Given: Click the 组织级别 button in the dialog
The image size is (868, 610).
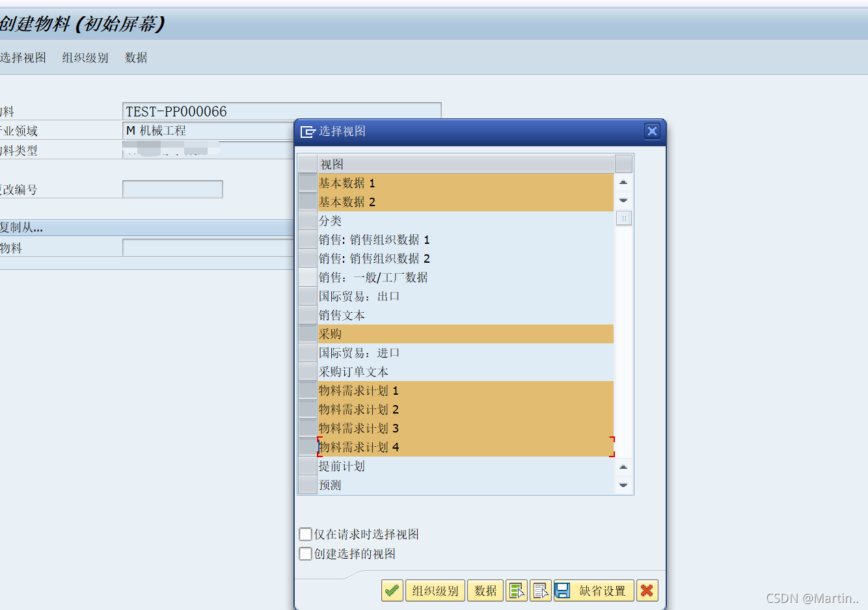Looking at the screenshot, I should click(x=435, y=590).
